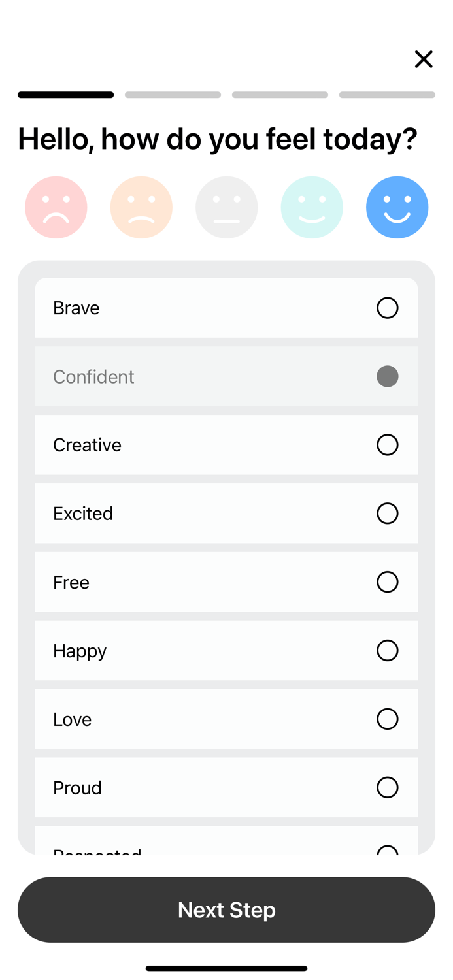Mark the Free radio button
This screenshot has width=453, height=980.
[387, 582]
